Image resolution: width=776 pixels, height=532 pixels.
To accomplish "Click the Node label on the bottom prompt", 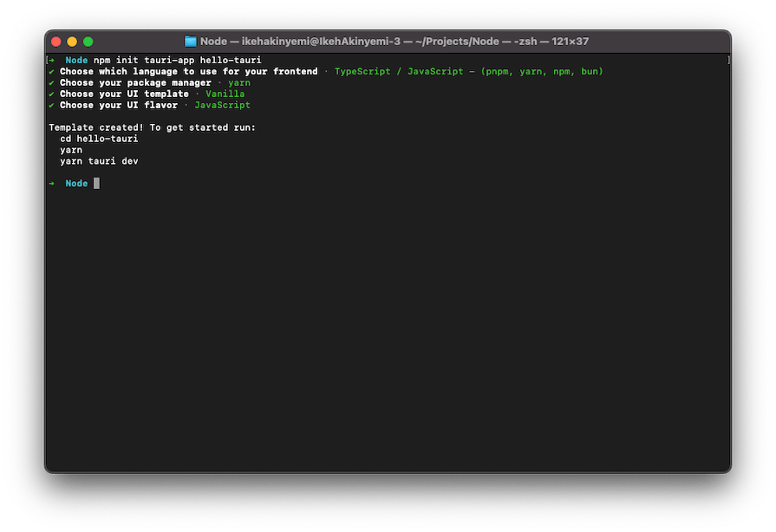I will coord(76,183).
